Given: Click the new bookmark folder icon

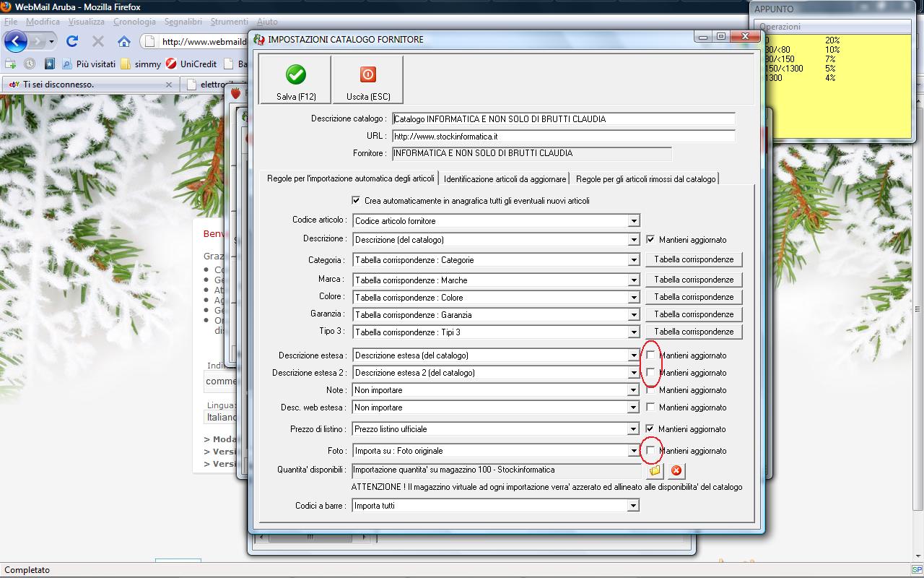Looking at the screenshot, I should pyautogui.click(x=11, y=64).
